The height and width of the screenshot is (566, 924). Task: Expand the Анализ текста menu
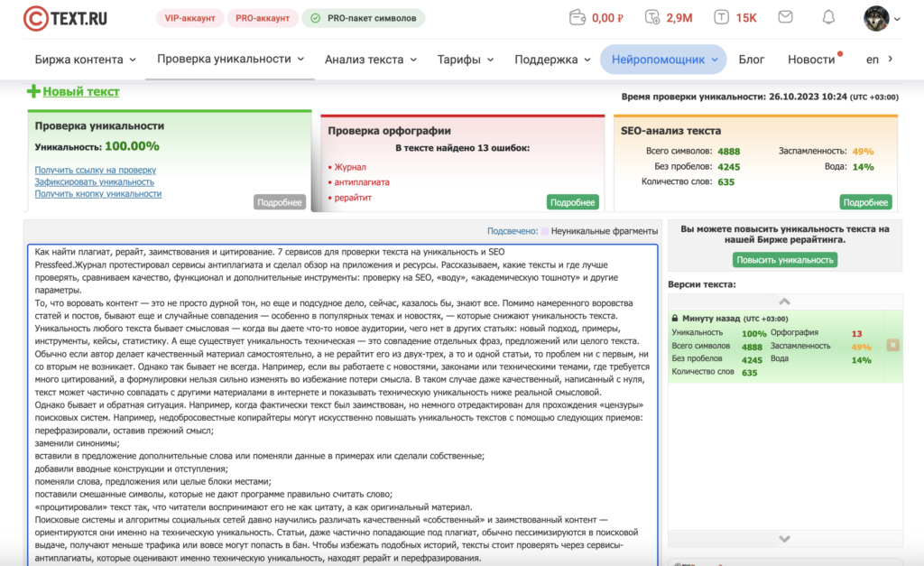[x=371, y=60]
